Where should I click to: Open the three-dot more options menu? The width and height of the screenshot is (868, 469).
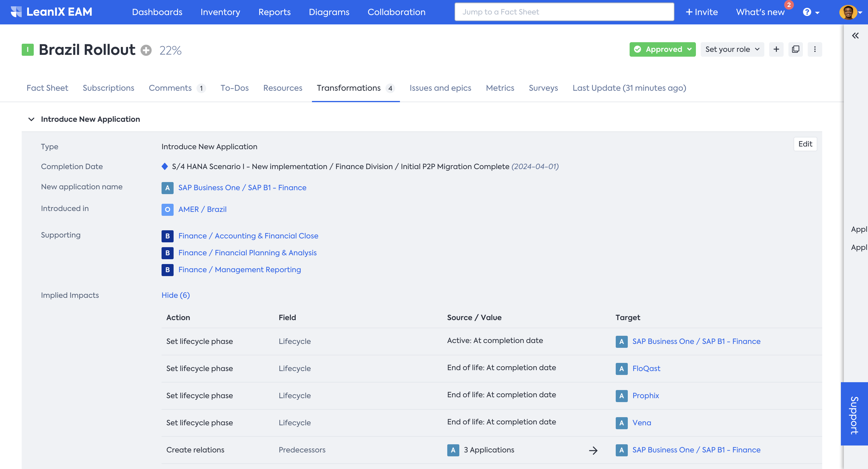click(x=815, y=49)
